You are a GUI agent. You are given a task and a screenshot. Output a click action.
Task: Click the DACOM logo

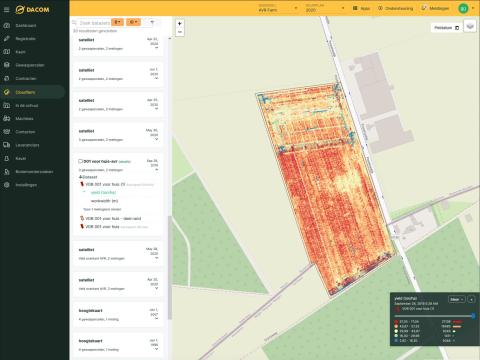coord(32,9)
